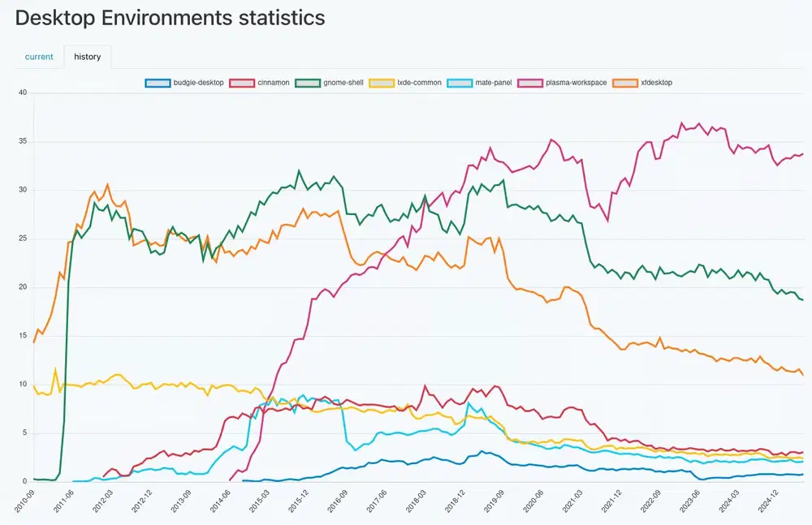Click the mate-panel legend color box
812x525 pixels.
[x=460, y=83]
